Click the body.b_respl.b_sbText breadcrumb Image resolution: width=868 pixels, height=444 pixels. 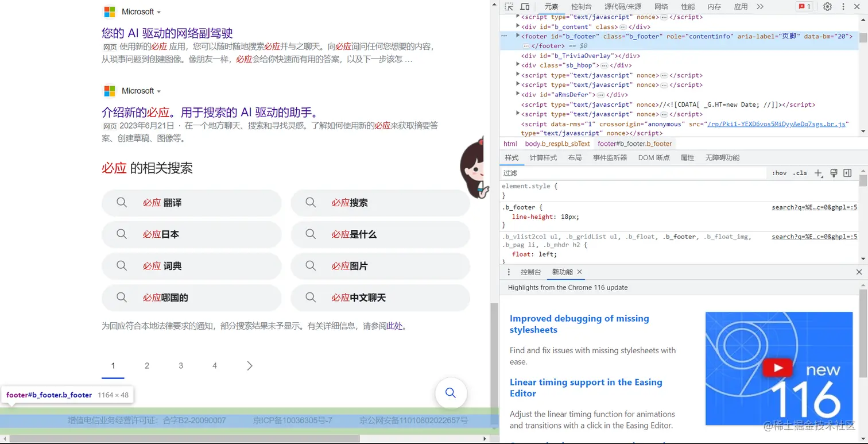pyautogui.click(x=557, y=144)
